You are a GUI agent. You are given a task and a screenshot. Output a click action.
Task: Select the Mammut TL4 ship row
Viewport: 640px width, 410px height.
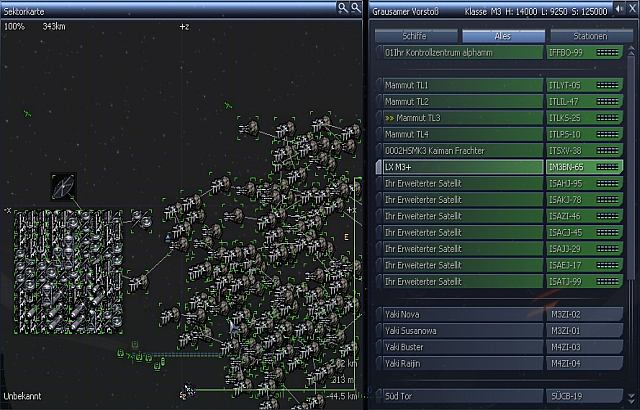[x=500, y=134]
